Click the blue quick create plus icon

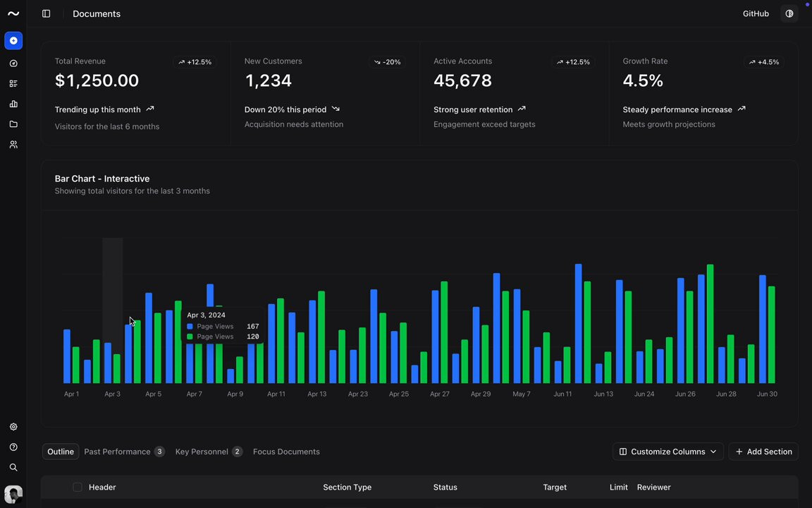click(13, 40)
